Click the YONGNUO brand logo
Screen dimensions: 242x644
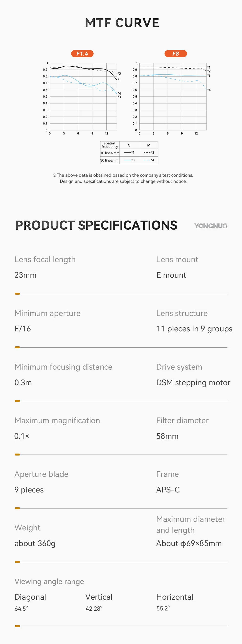[211, 226]
